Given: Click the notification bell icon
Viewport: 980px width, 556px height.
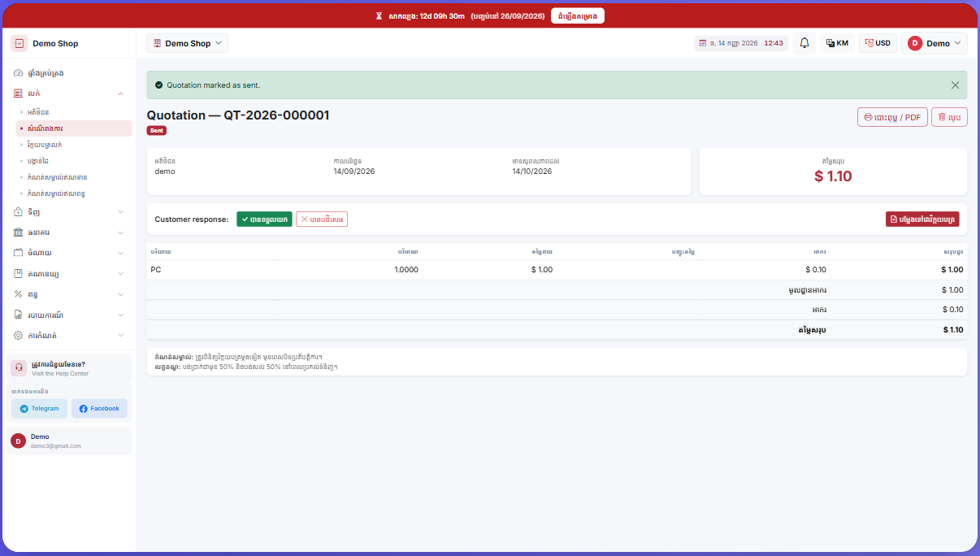Looking at the screenshot, I should click(804, 43).
